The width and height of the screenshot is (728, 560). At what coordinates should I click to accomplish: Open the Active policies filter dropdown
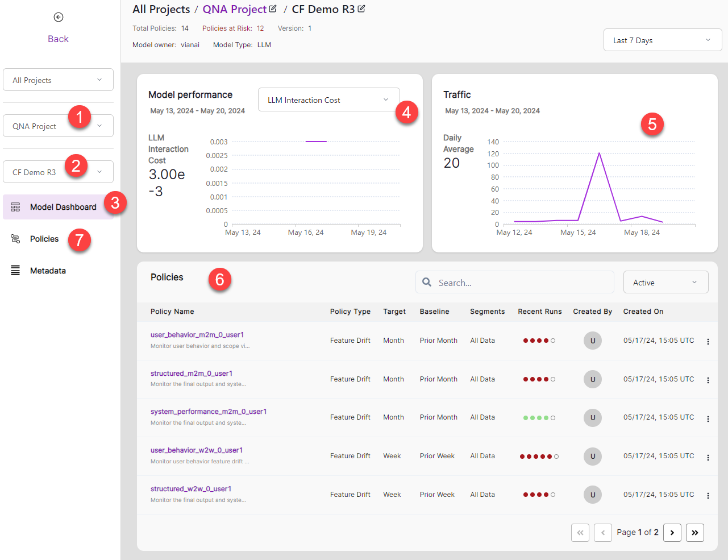click(x=665, y=281)
